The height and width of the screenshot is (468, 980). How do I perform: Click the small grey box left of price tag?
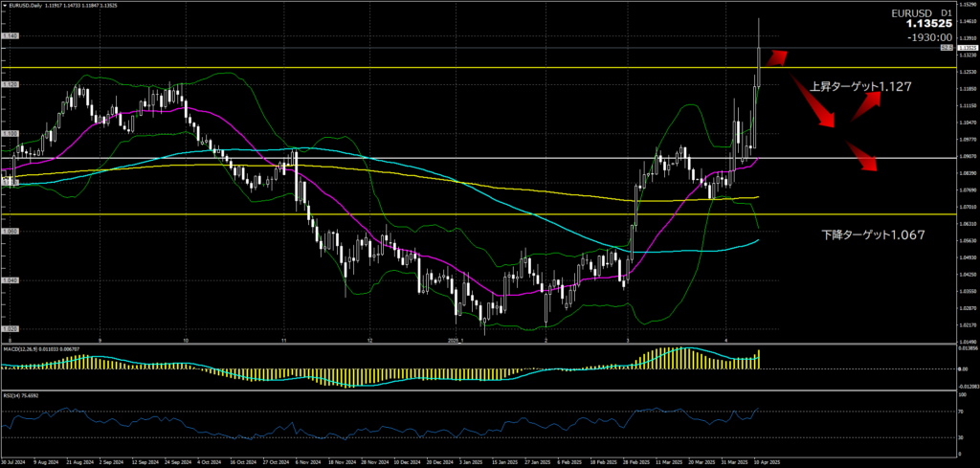click(x=947, y=47)
